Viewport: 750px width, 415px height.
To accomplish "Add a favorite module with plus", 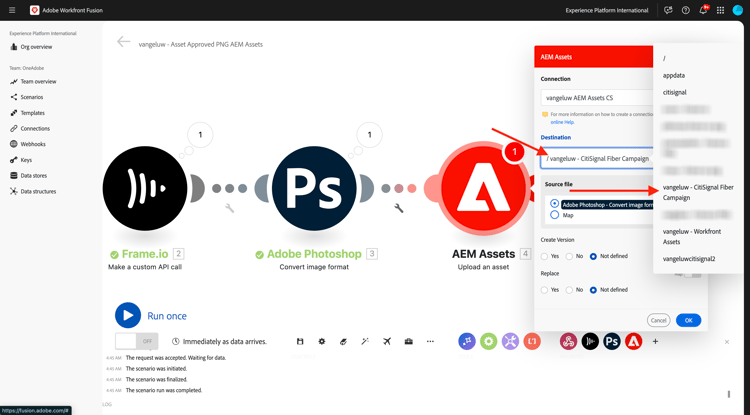I will click(x=655, y=341).
